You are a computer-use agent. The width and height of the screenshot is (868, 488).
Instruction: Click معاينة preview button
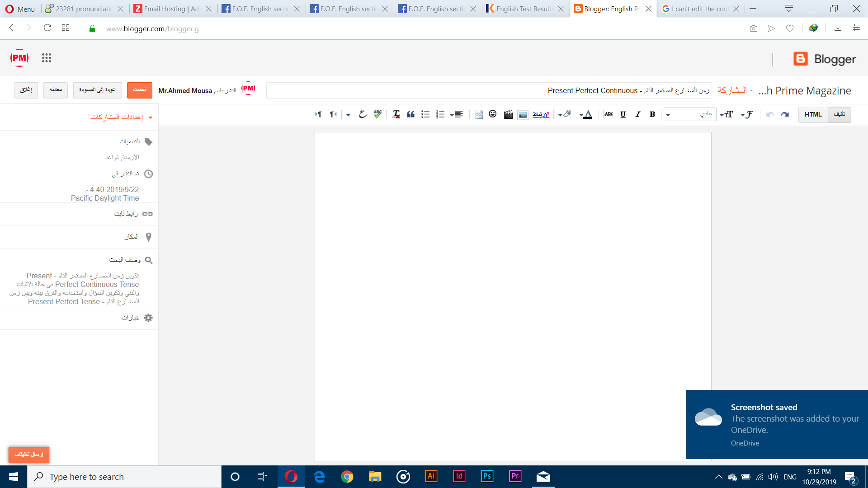coord(56,90)
